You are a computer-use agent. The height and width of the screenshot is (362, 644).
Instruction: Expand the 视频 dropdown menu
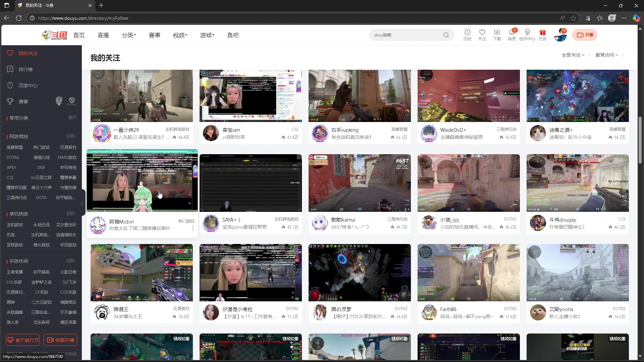180,35
